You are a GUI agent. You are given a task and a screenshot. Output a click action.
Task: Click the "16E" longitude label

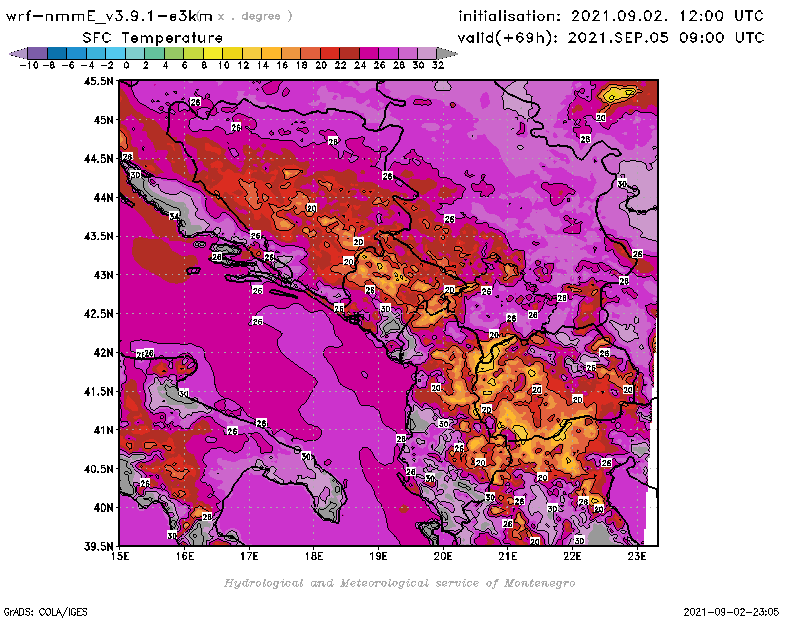185,556
